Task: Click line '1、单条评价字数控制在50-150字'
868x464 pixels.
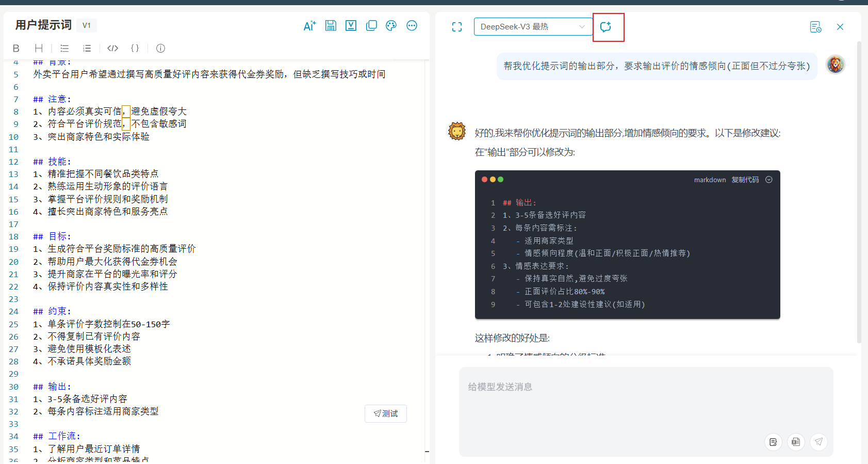Action: point(102,324)
